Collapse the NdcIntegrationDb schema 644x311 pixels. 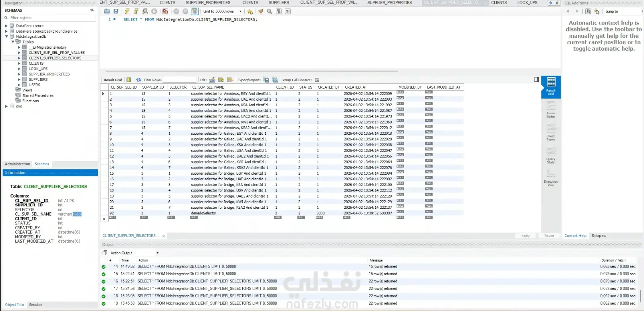6,36
